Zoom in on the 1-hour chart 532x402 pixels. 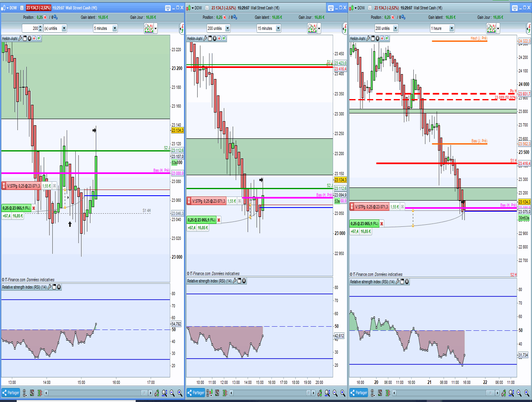tap(527, 393)
